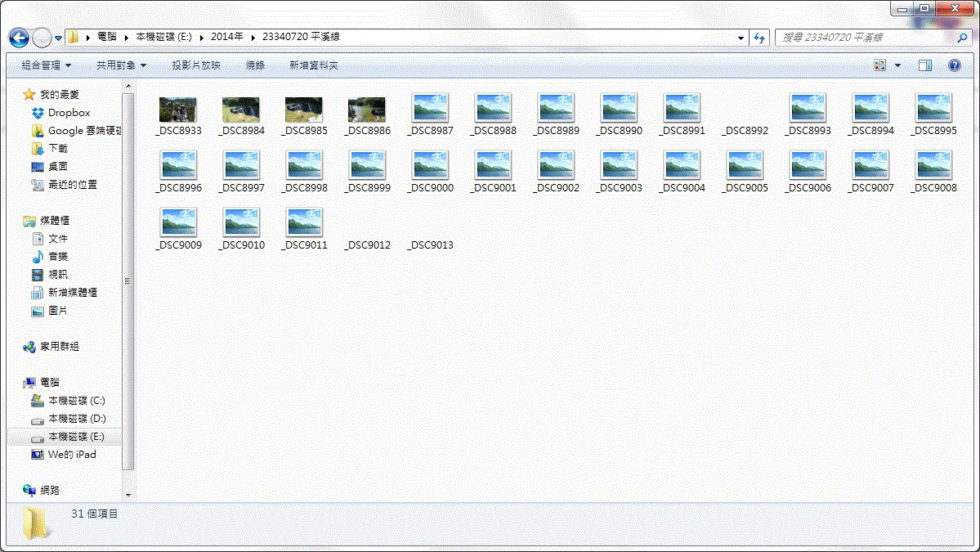Screen dimensions: 980x552
Task: Select the _DSC8987 image file
Action: click(x=431, y=115)
